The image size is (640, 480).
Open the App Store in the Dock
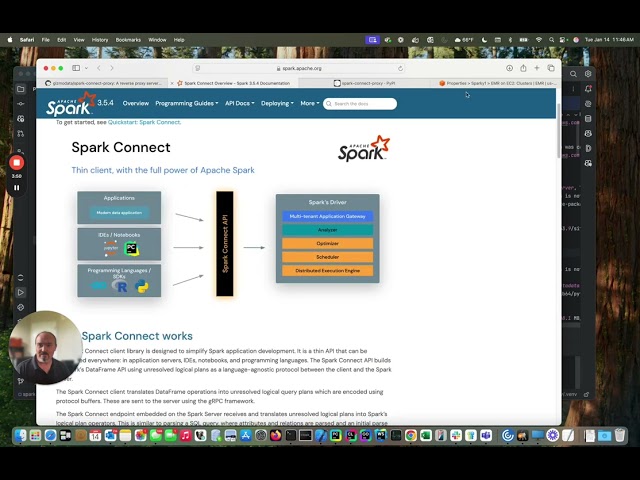[246, 436]
